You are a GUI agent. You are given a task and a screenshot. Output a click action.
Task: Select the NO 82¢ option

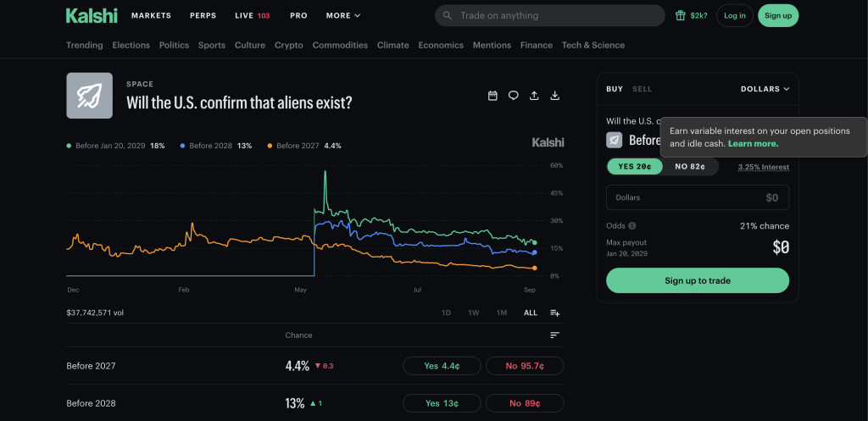[x=690, y=167]
